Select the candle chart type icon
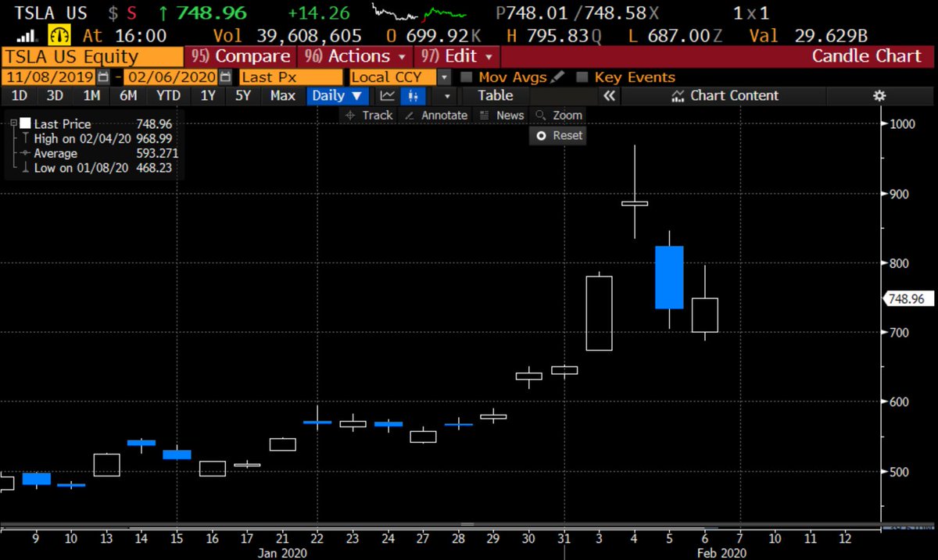This screenshot has width=938, height=560. [x=413, y=95]
